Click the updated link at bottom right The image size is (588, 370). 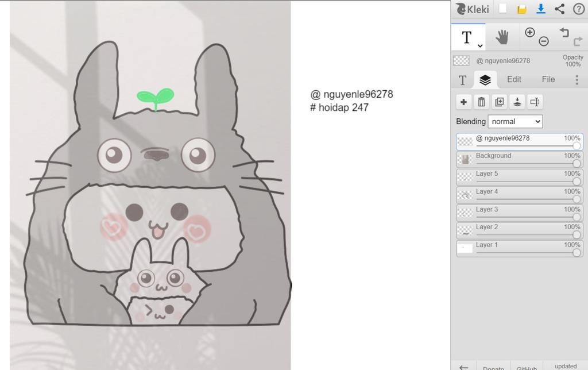(566, 366)
